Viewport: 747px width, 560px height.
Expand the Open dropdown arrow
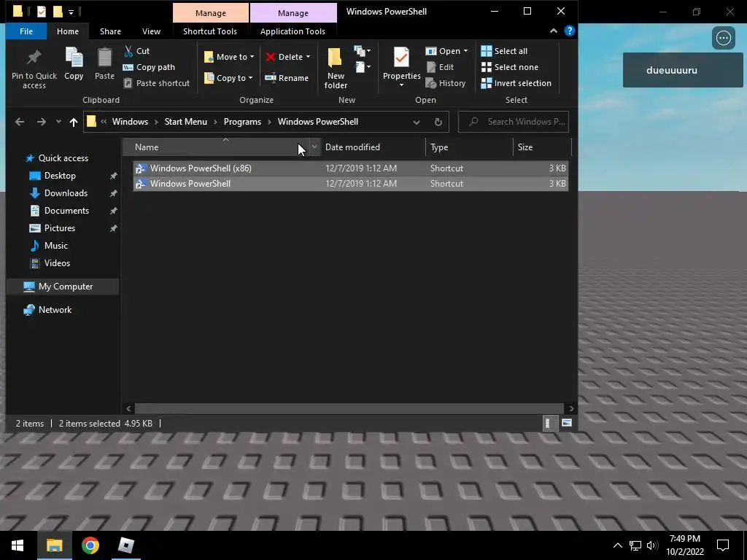(465, 51)
